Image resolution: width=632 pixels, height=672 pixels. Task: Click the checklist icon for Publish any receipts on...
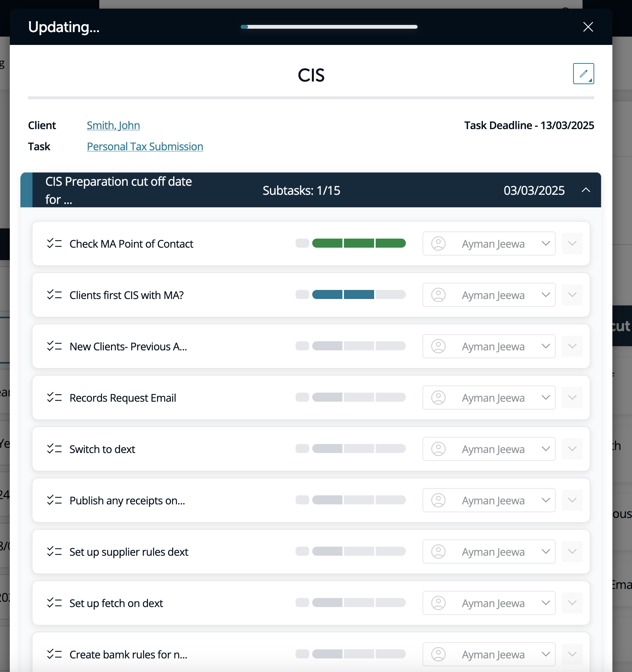click(54, 500)
